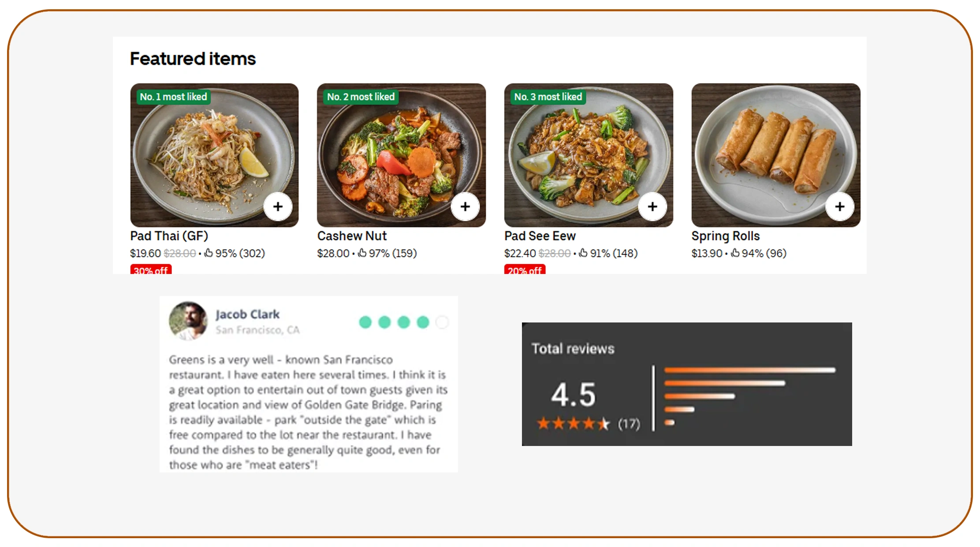Open the Total reviews panel header
The width and height of the screenshot is (980, 547).
(572, 348)
